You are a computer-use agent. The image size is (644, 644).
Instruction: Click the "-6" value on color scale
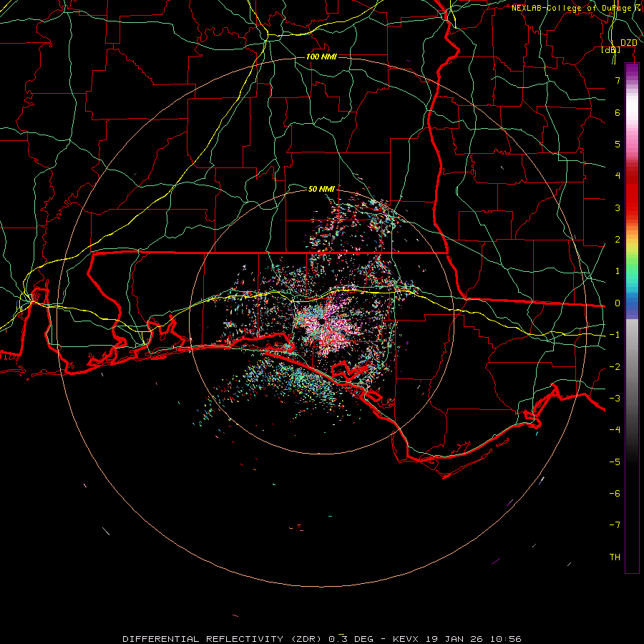coord(615,494)
